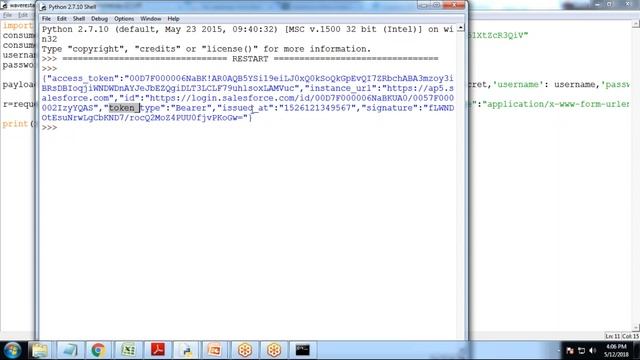Click the "issued_at" key in the output

[245, 108]
